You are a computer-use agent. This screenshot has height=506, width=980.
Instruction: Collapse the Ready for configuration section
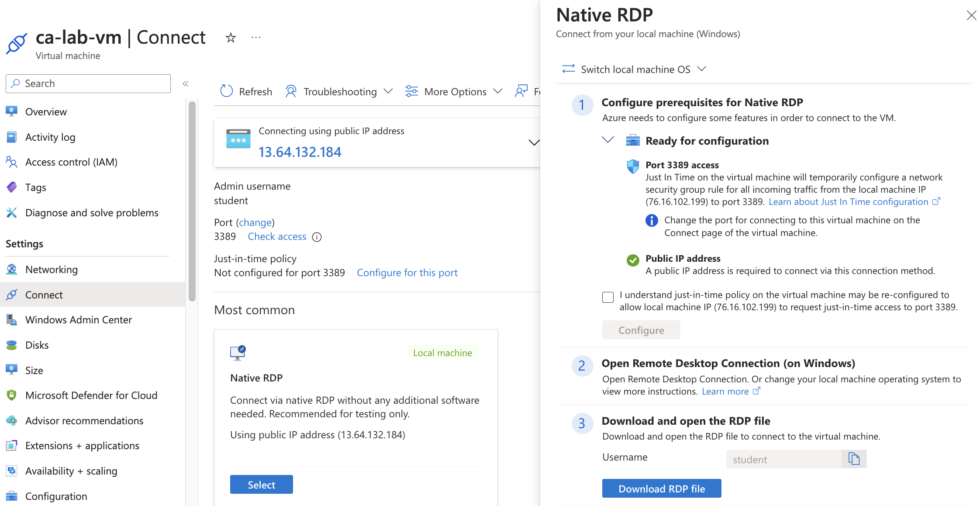pyautogui.click(x=608, y=140)
